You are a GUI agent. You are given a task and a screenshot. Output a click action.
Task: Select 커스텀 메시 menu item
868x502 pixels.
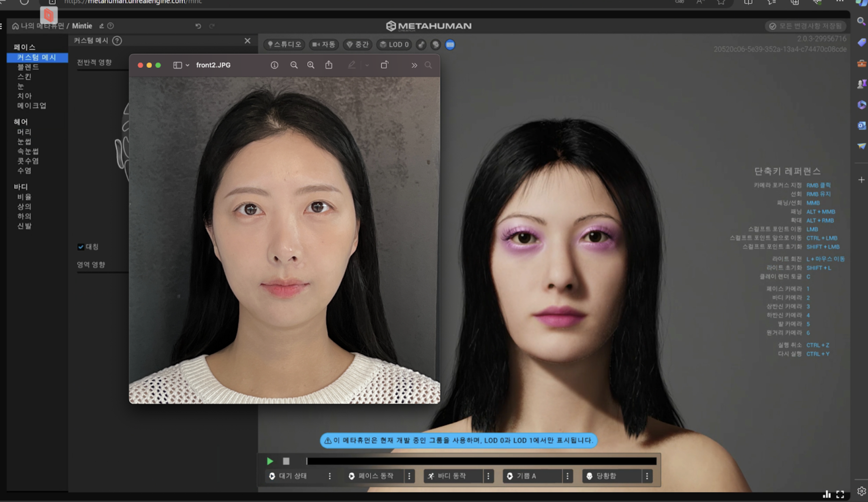[x=37, y=57]
